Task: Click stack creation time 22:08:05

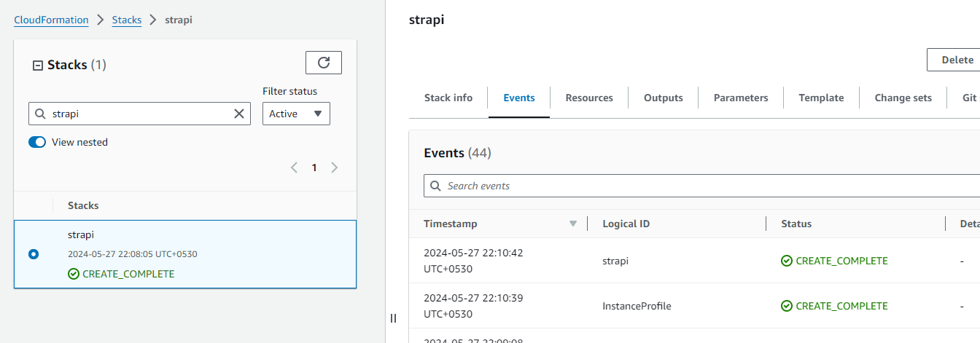Action: [x=133, y=254]
